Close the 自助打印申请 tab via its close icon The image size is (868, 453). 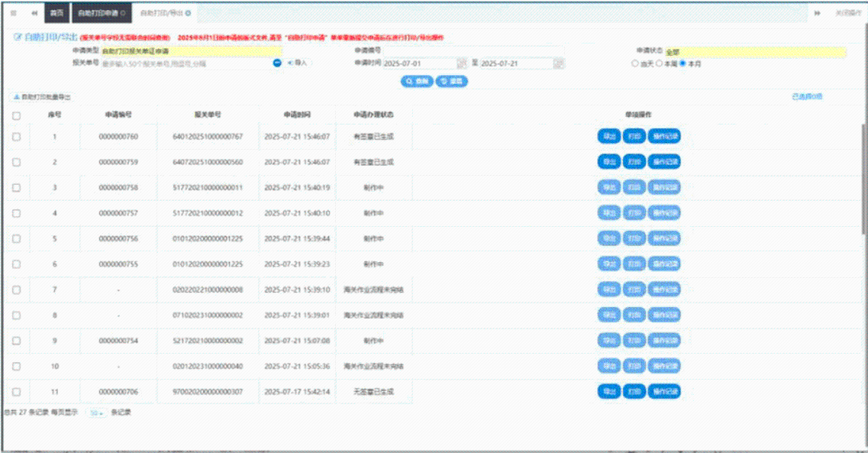(123, 13)
